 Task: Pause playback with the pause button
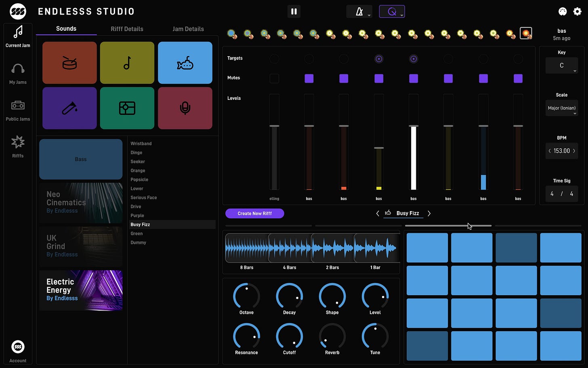[294, 11]
